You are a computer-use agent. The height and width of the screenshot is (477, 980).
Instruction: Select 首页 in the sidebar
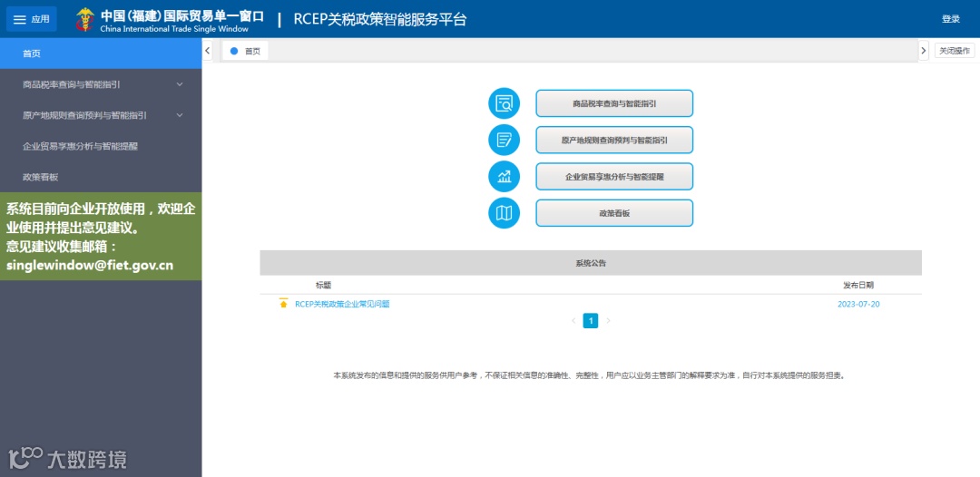click(101, 54)
